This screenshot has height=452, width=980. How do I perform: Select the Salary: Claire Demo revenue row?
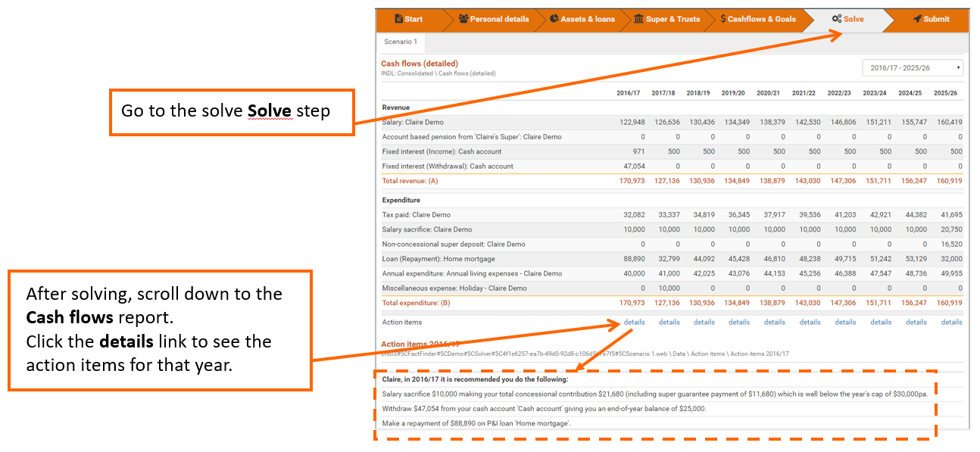pos(413,123)
